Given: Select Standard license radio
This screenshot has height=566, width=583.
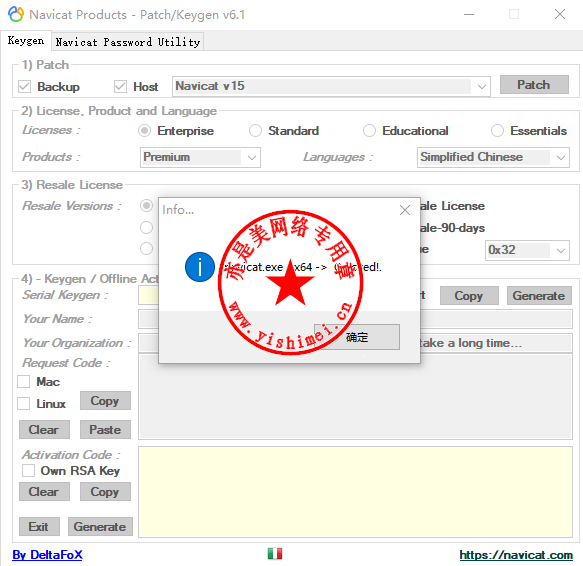Looking at the screenshot, I should (255, 131).
